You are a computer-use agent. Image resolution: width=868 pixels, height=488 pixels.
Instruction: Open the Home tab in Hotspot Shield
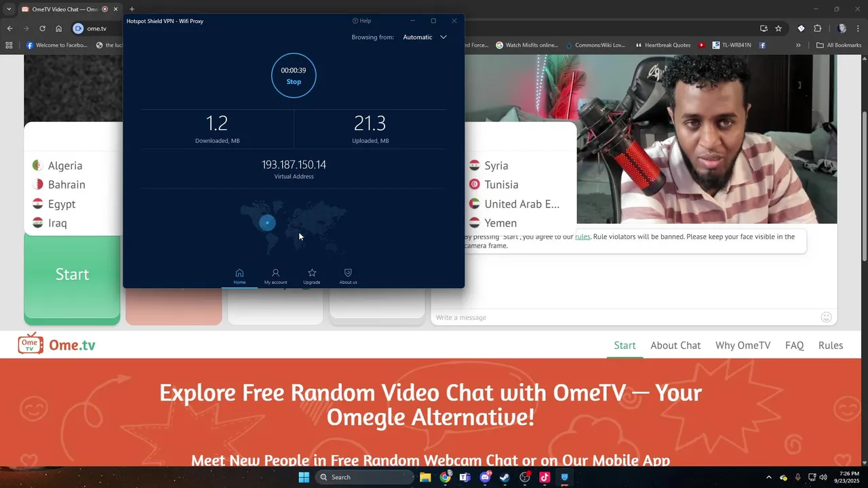tap(239, 277)
